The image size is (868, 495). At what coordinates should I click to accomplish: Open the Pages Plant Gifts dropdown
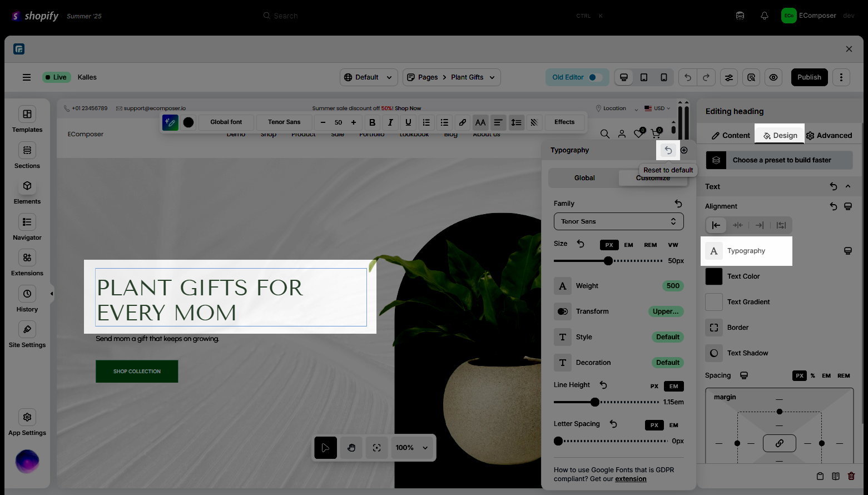tap(452, 77)
